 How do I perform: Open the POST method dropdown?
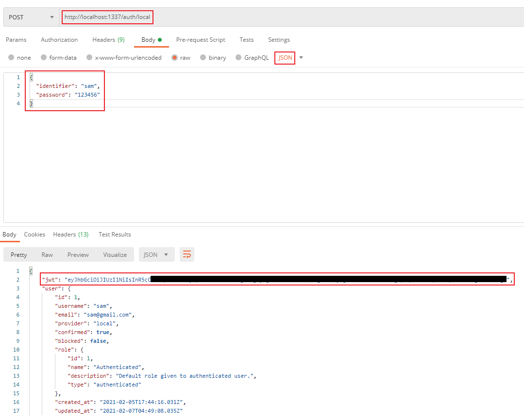(x=31, y=17)
